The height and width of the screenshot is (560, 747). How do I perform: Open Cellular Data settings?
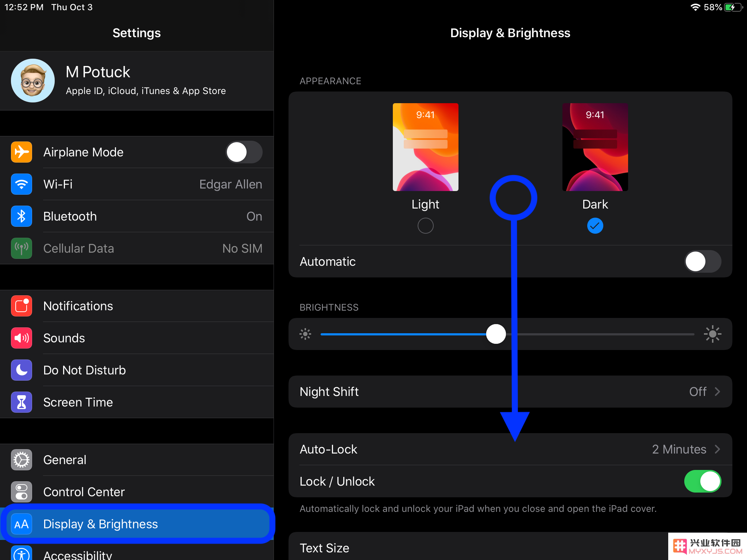137,248
